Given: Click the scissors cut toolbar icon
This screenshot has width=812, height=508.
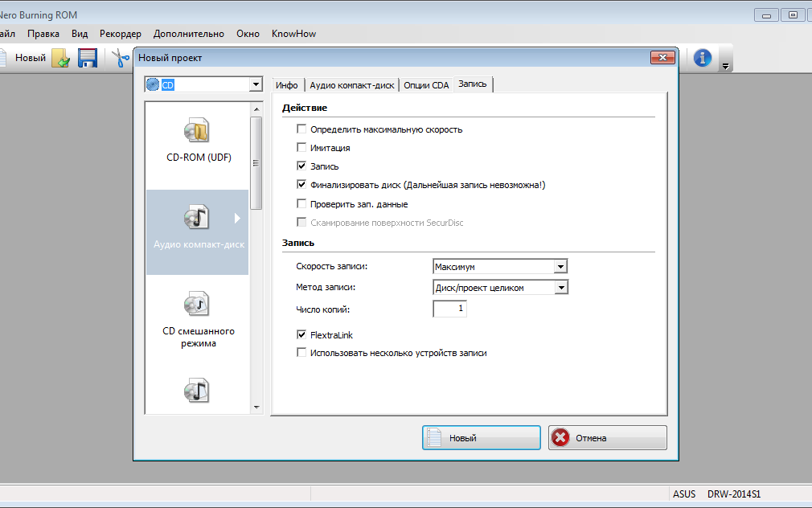Looking at the screenshot, I should pyautogui.click(x=120, y=58).
